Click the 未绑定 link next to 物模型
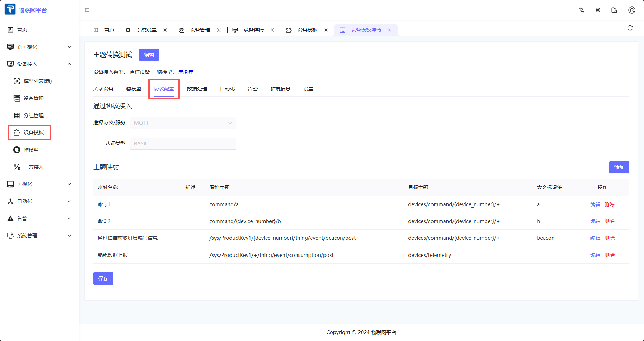Screen dimensions: 644x341 point(186,72)
